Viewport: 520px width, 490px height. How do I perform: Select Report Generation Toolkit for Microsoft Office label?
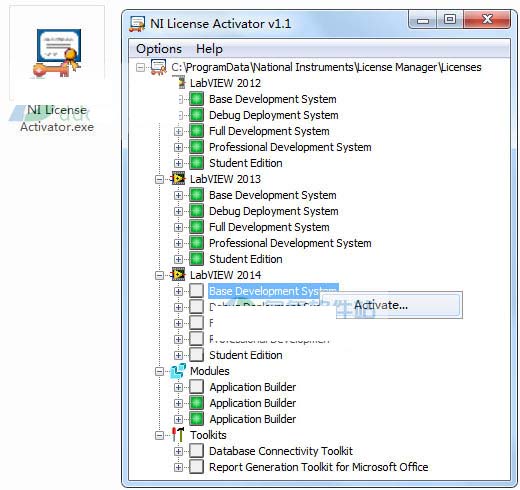pos(319,467)
